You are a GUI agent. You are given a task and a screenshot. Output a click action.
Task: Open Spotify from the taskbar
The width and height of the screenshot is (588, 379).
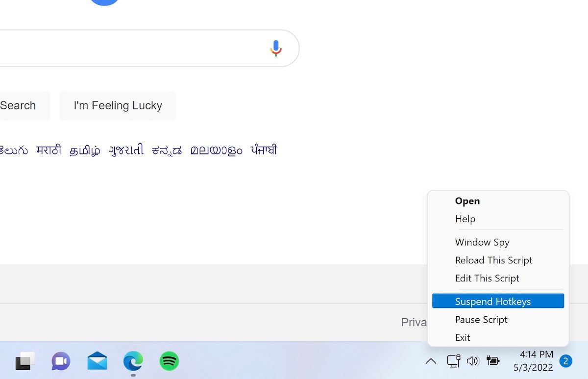pyautogui.click(x=169, y=361)
